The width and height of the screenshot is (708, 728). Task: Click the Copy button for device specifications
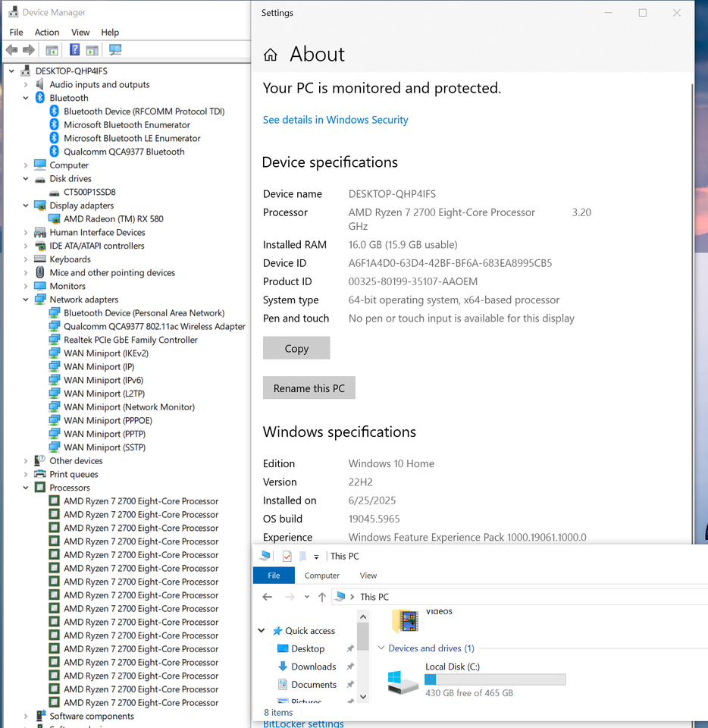click(x=296, y=348)
